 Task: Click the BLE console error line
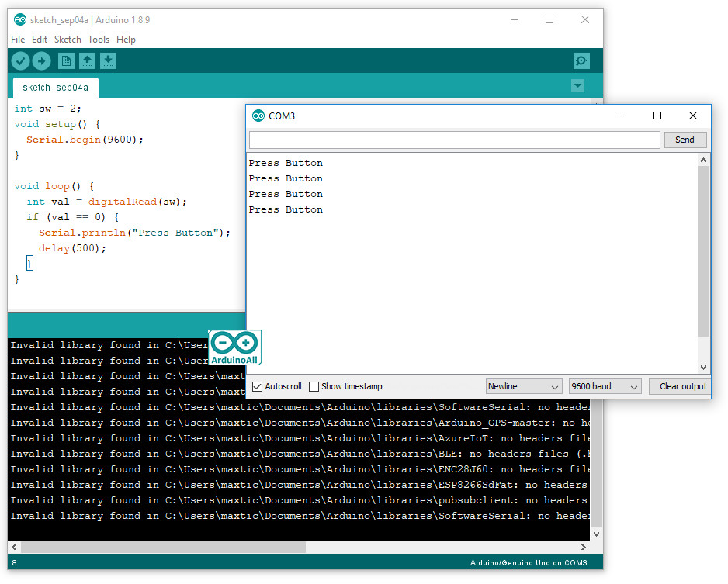click(x=300, y=454)
